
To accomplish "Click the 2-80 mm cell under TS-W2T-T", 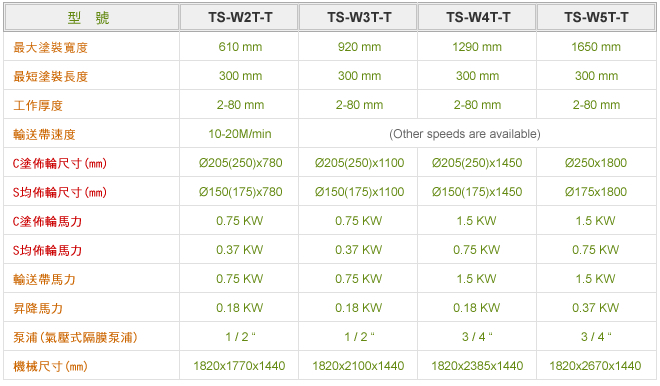I will [240, 105].
